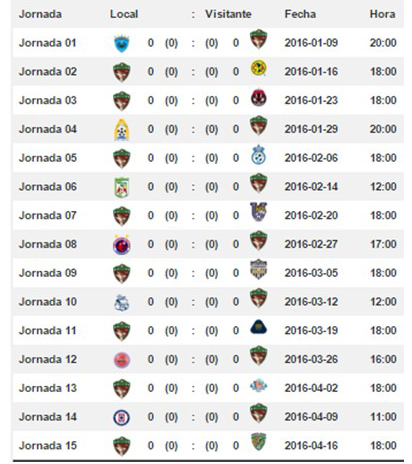Click the Monterrey crest in Jornada 09
Image resolution: width=412 pixels, height=464 pixels.
258,269
